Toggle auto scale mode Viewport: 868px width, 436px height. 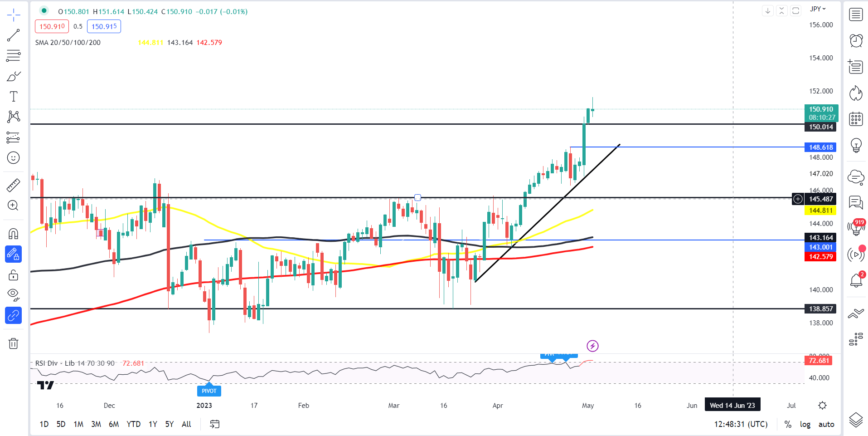click(x=826, y=424)
